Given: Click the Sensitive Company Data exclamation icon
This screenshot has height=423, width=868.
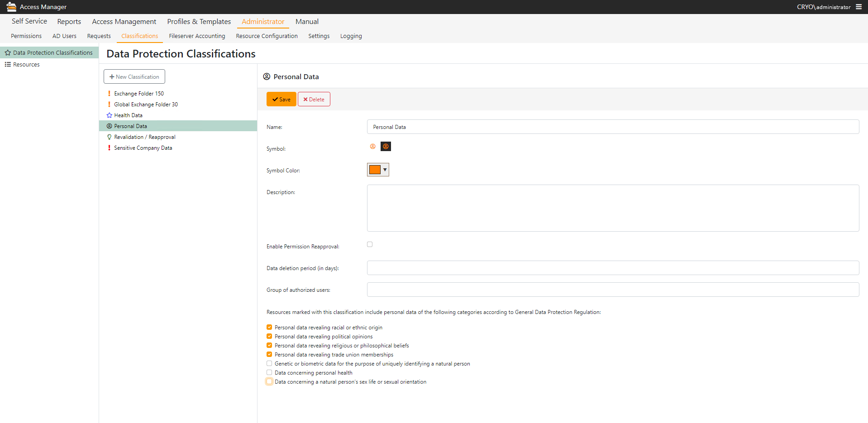Looking at the screenshot, I should (109, 148).
